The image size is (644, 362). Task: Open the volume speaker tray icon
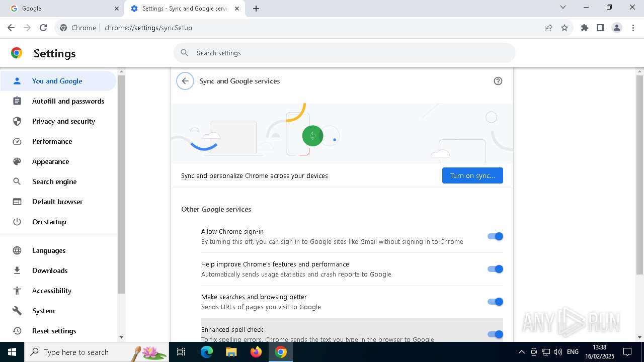pos(558,352)
